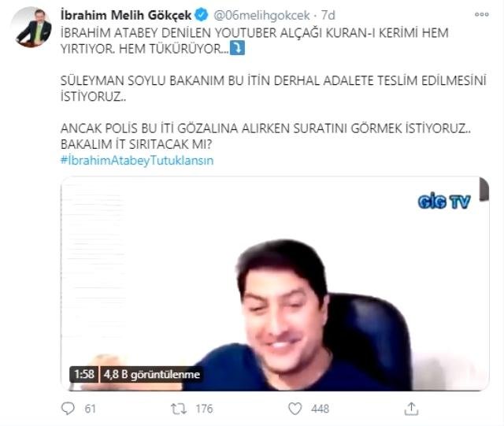Open the reply speech bubble icon
Viewport: 504px width, 426px height.
(68, 409)
